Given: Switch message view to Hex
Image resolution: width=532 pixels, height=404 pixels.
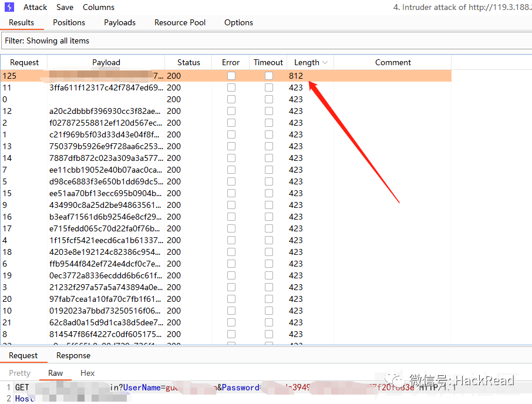Looking at the screenshot, I should pos(87,373).
